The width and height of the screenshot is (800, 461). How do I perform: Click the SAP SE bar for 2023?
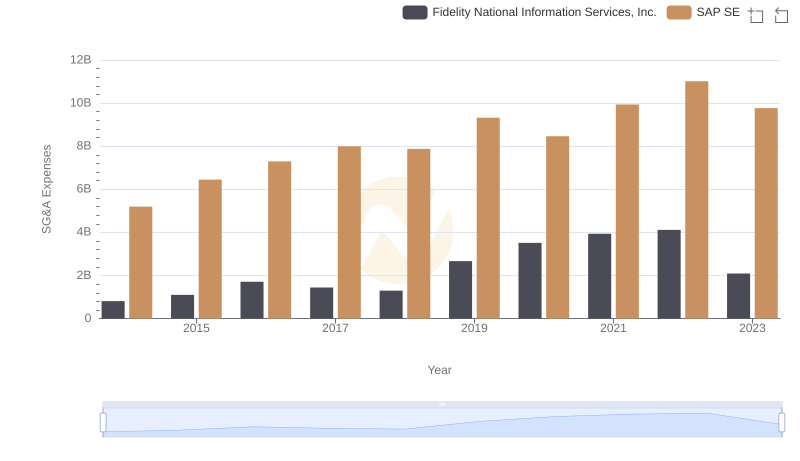coord(766,213)
